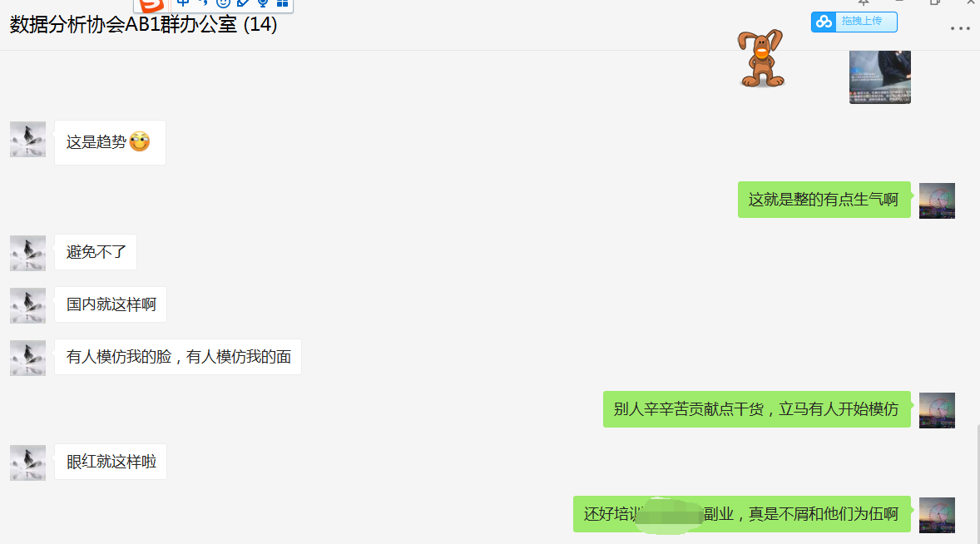This screenshot has width=980, height=544.
Task: Click the Sogou input method logo
Action: pos(151,5)
